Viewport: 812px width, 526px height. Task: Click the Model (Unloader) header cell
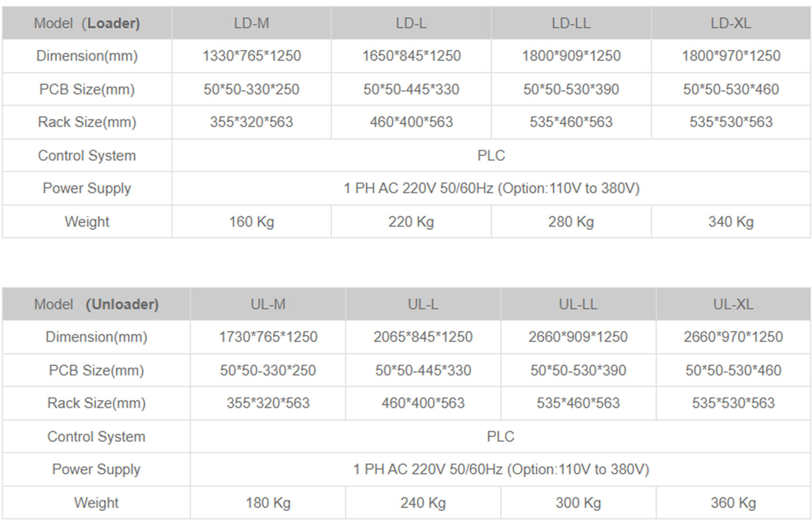96,304
